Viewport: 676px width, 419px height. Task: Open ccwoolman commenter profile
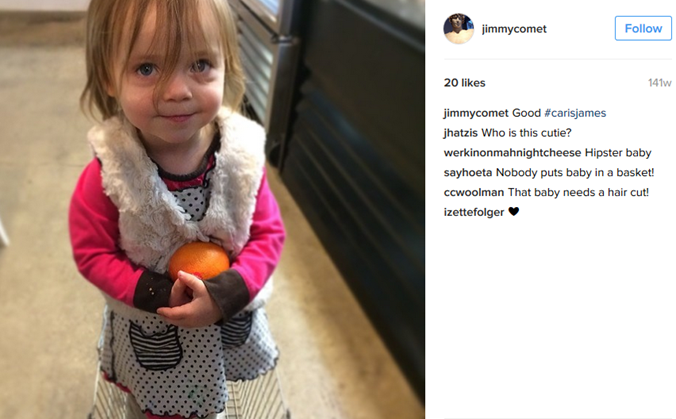click(x=474, y=192)
